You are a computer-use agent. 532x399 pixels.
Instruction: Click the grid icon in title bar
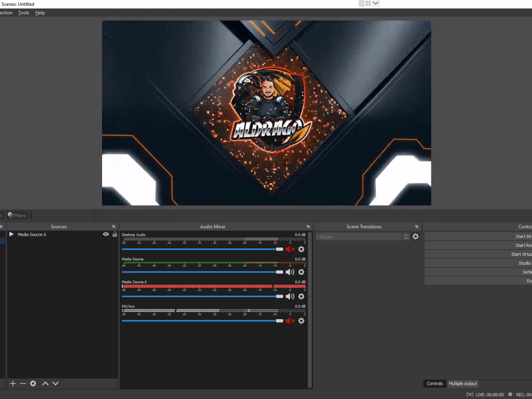coord(361,3)
